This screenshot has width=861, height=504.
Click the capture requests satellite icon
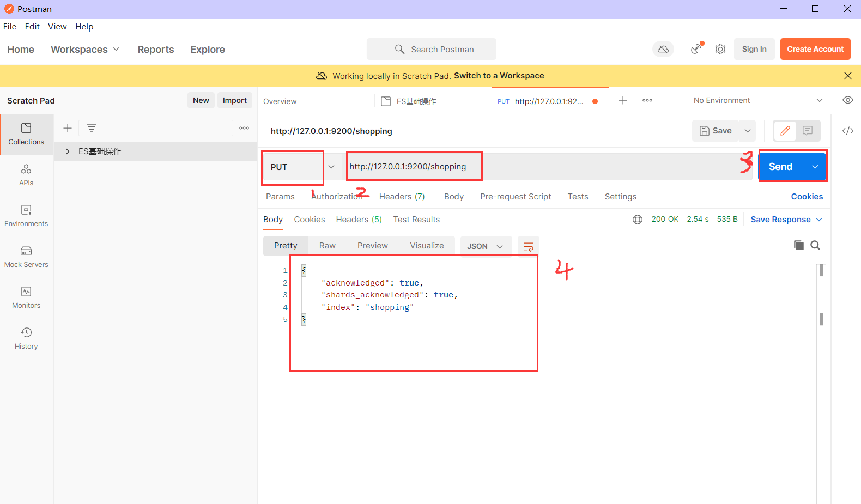pos(696,48)
